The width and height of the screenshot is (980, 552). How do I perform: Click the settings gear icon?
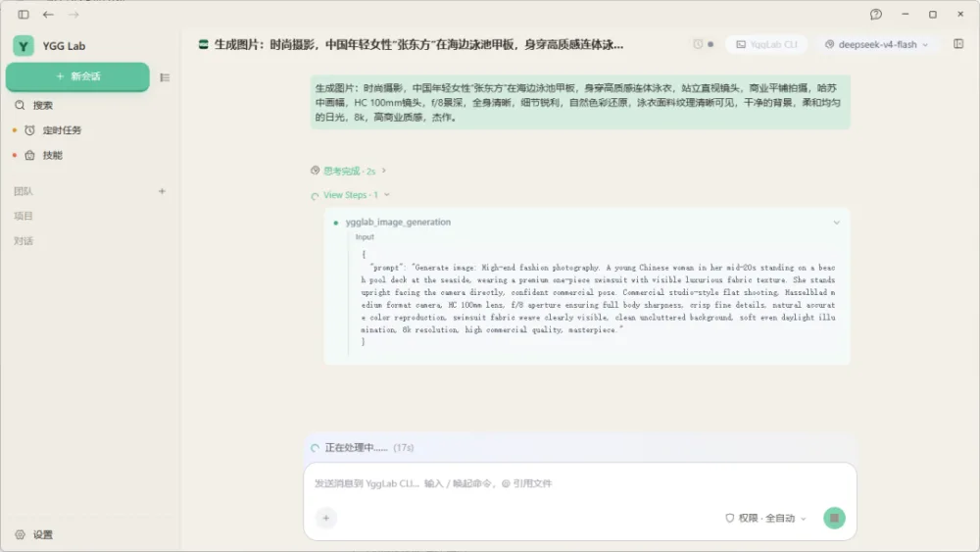(20, 534)
